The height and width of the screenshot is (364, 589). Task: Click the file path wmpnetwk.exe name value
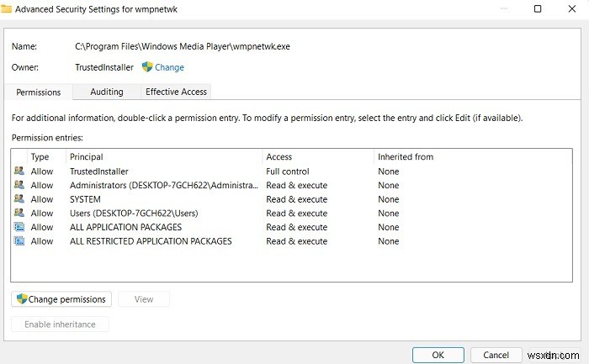click(x=183, y=46)
